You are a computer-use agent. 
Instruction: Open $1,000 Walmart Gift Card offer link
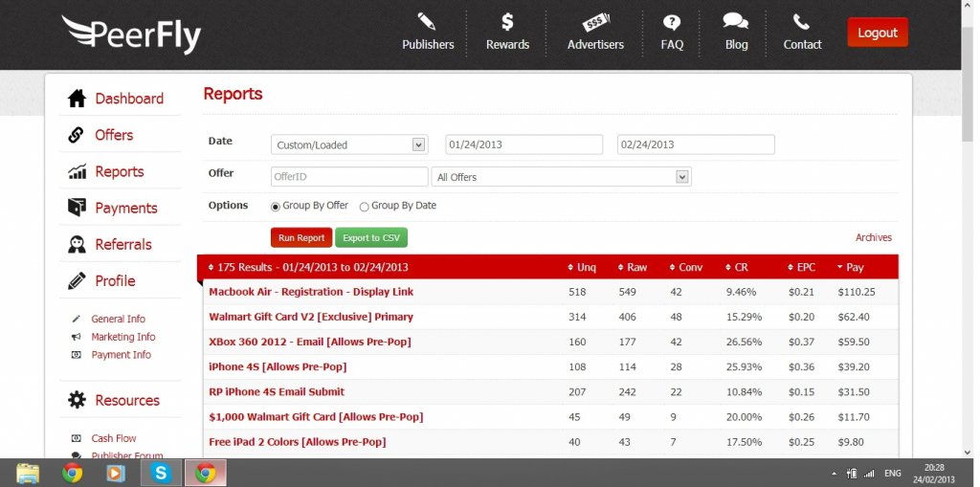[x=316, y=417]
